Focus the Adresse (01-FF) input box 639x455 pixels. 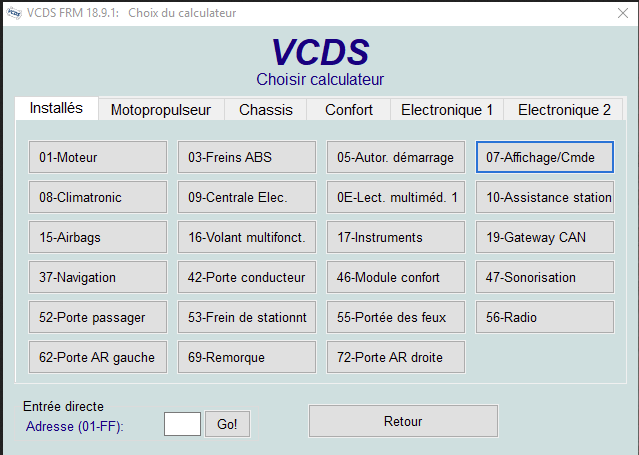pos(182,424)
